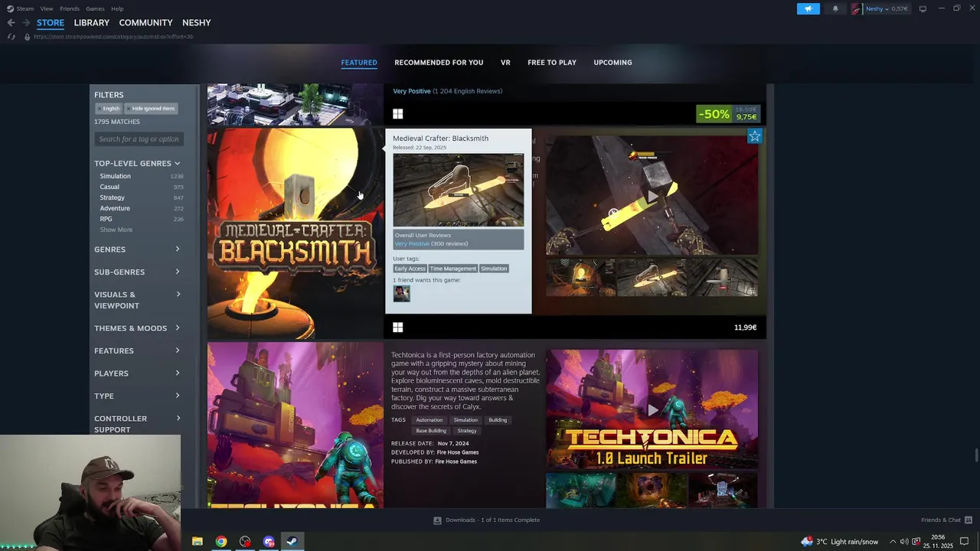
Task: Click the Windows platform icon by the 11,99€ price
Action: (x=397, y=328)
